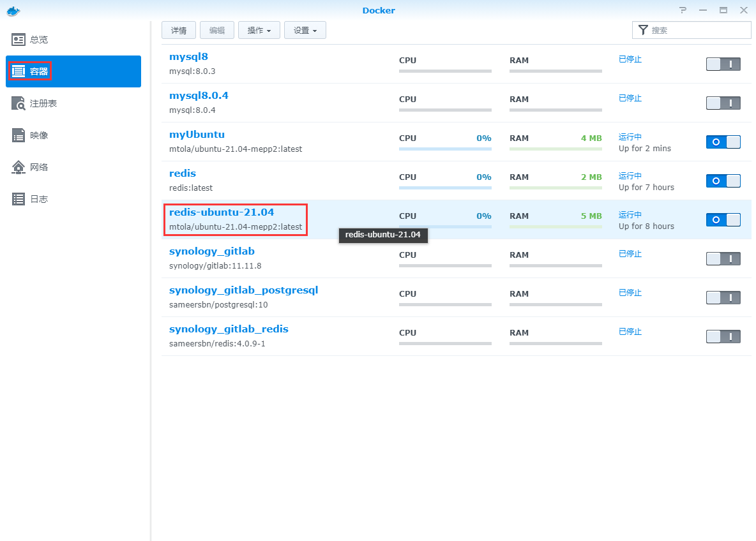
Task: Click the filter funnel in search box
Action: [x=642, y=30]
